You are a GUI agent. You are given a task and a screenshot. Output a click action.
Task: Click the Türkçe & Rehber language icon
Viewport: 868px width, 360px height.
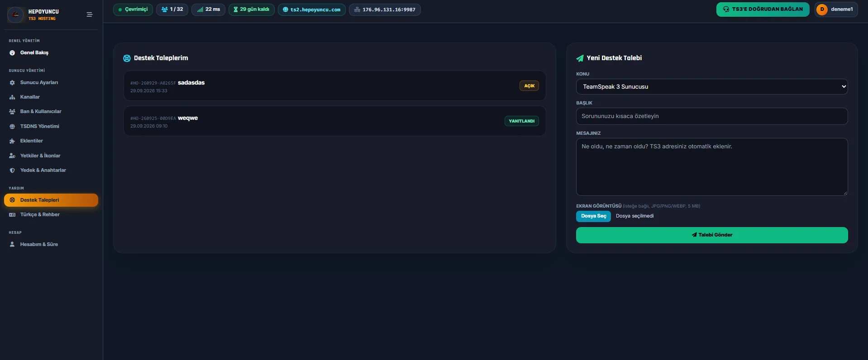[12, 215]
